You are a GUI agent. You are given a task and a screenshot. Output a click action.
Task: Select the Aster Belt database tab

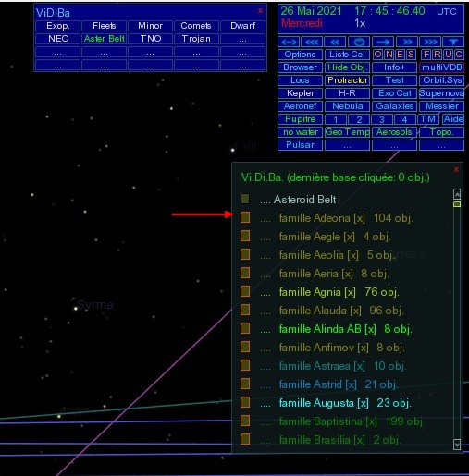click(x=104, y=39)
